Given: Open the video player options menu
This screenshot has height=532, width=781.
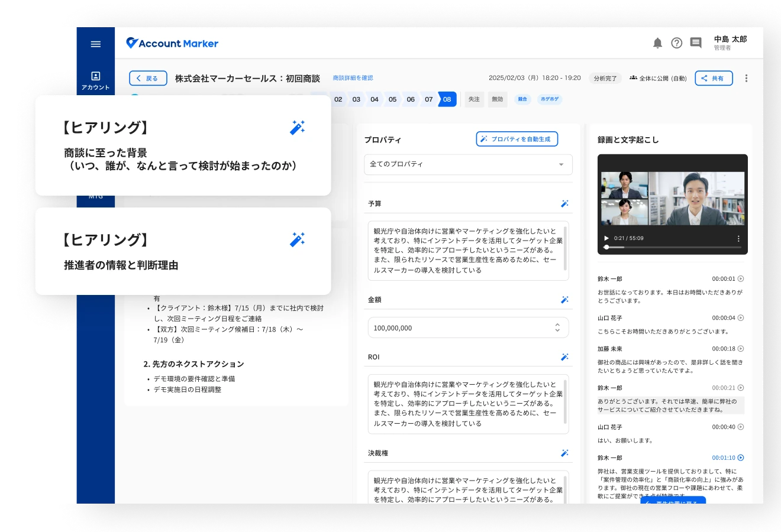Looking at the screenshot, I should (738, 239).
